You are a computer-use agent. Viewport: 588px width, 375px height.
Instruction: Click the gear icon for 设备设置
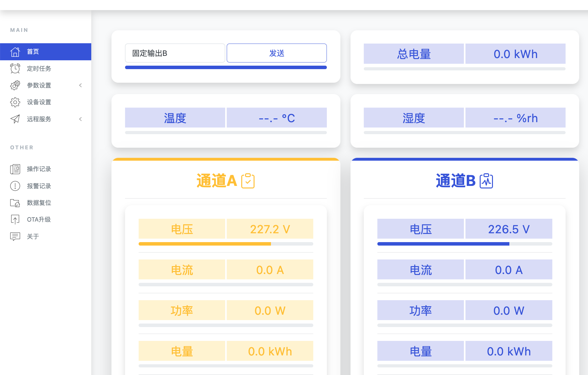click(x=15, y=102)
